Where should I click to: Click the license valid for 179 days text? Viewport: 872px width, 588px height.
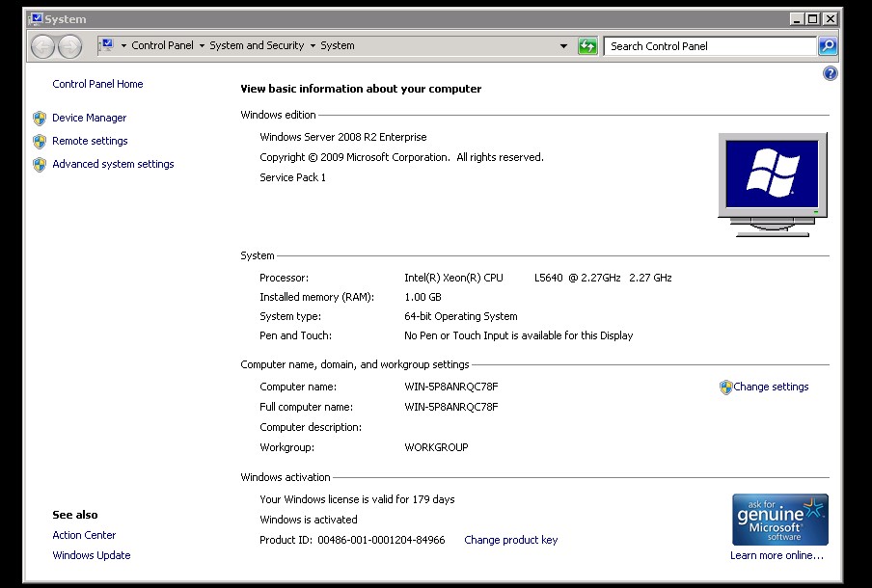357,499
